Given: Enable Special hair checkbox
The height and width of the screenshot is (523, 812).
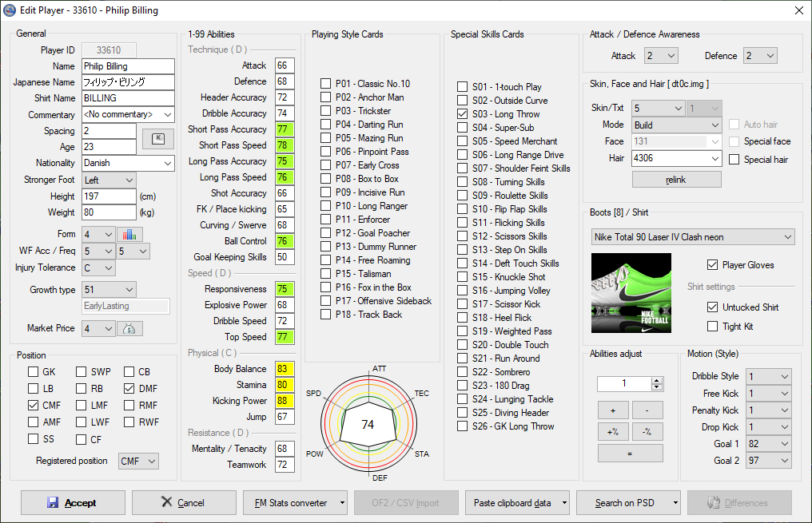Looking at the screenshot, I should [x=734, y=160].
